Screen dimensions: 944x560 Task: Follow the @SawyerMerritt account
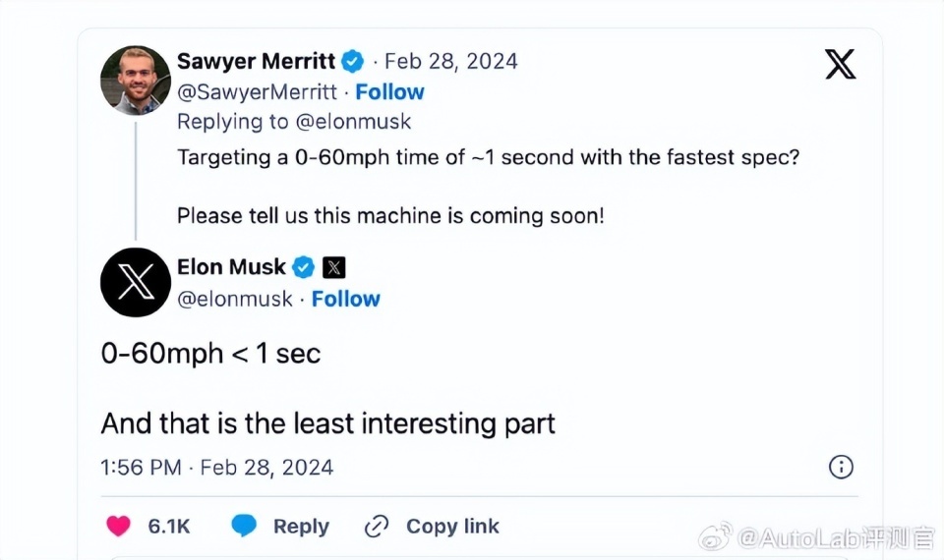coord(389,92)
